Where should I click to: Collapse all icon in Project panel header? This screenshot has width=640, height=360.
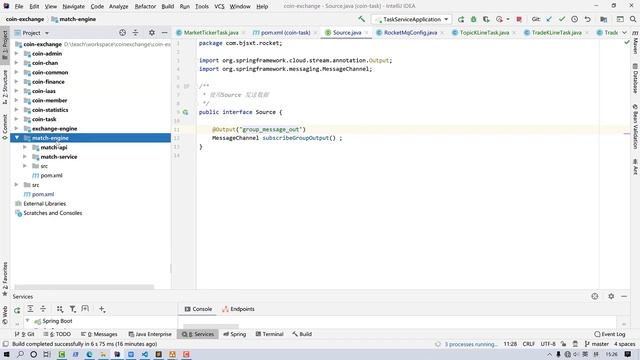tap(136, 33)
